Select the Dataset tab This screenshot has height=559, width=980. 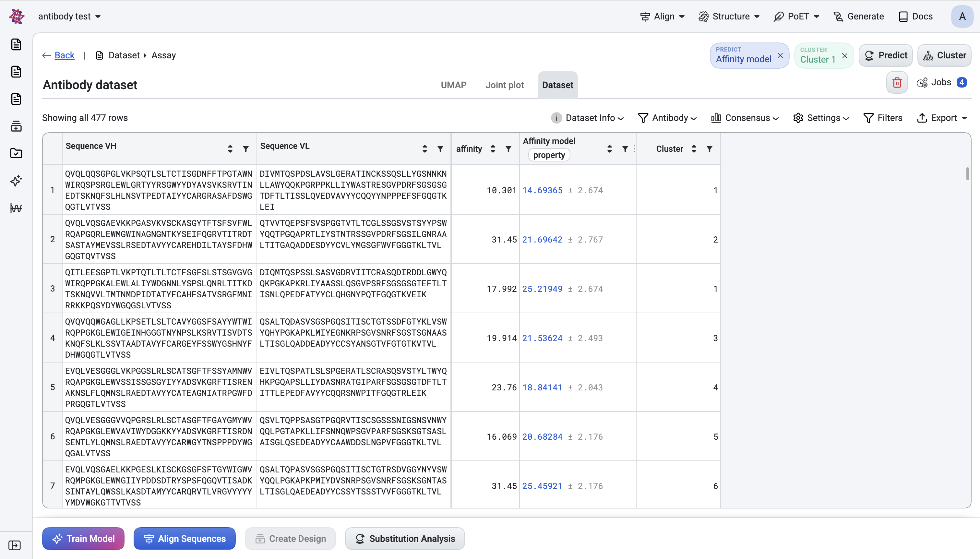click(557, 85)
